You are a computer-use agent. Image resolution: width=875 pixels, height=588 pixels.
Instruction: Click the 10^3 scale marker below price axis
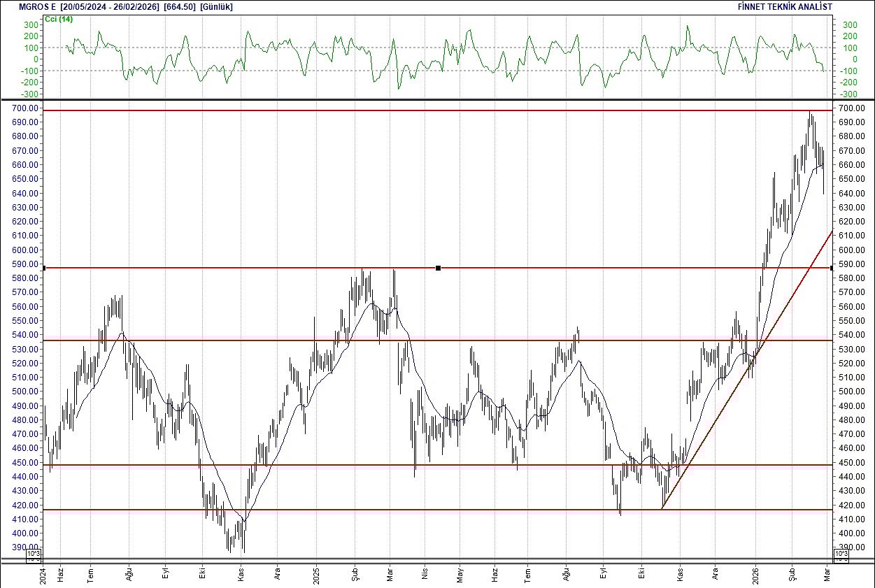pyautogui.click(x=33, y=554)
